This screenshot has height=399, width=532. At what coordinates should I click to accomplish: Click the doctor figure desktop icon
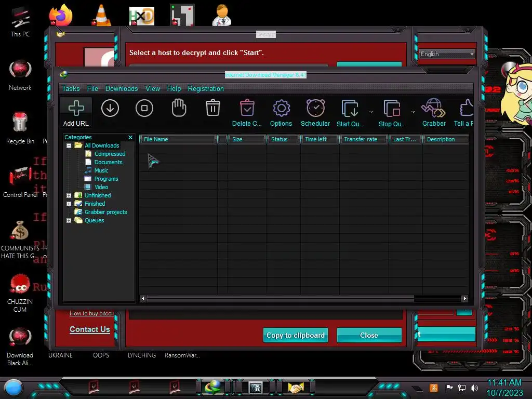click(x=221, y=15)
